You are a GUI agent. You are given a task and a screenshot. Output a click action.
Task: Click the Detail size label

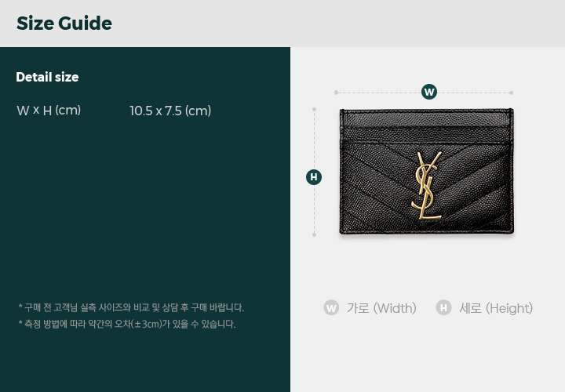click(x=47, y=77)
